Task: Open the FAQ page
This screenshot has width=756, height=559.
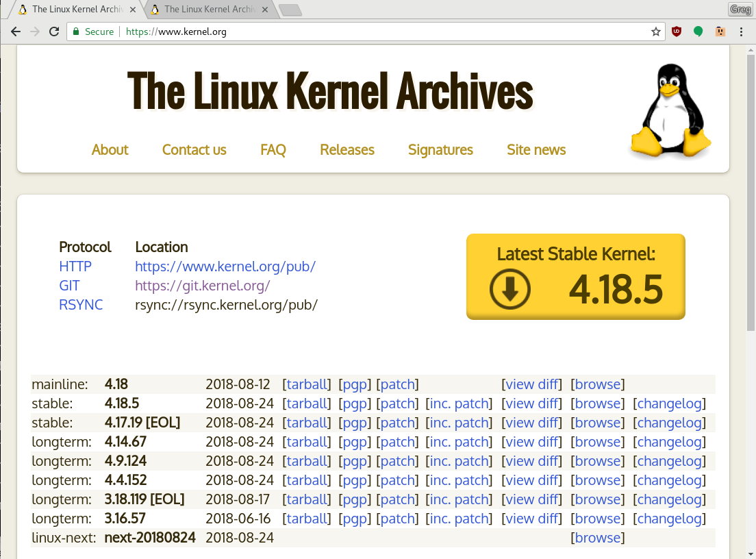Action: coord(273,149)
